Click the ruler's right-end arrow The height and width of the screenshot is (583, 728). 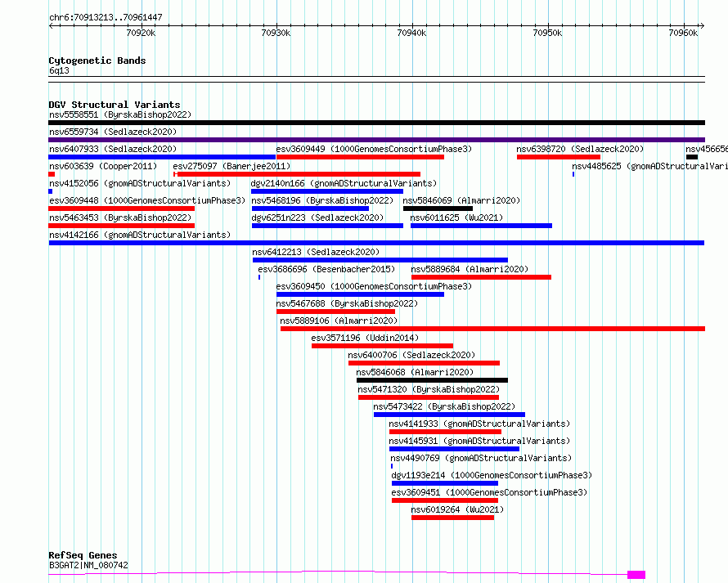[703, 26]
